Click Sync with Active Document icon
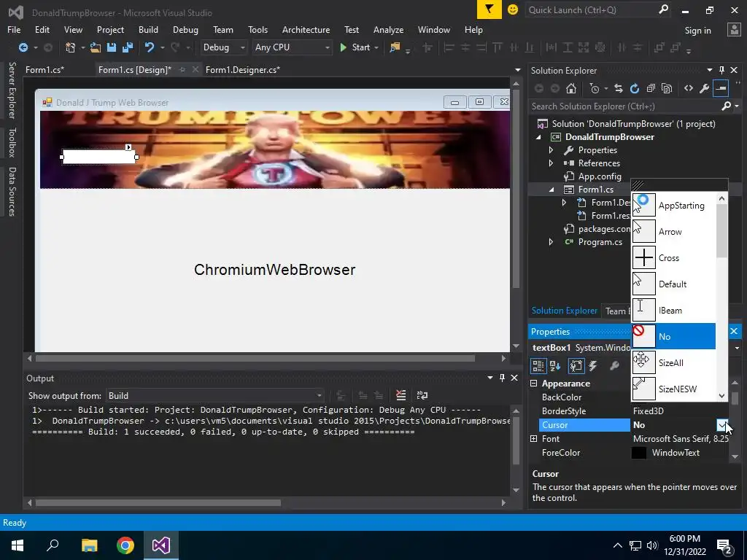Screen dimensions: 747x560 coord(619,88)
